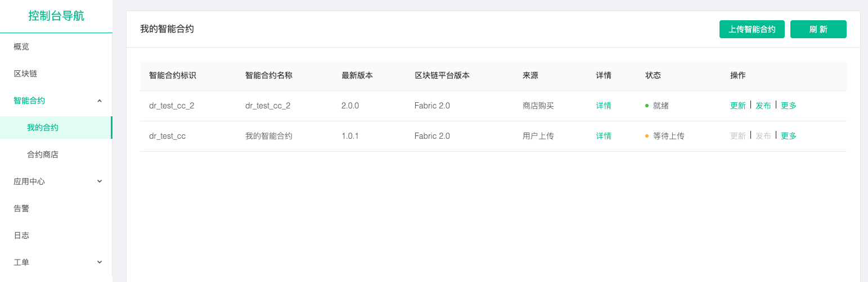Click the 控制台导航 header title
The image size is (868, 282).
[56, 16]
